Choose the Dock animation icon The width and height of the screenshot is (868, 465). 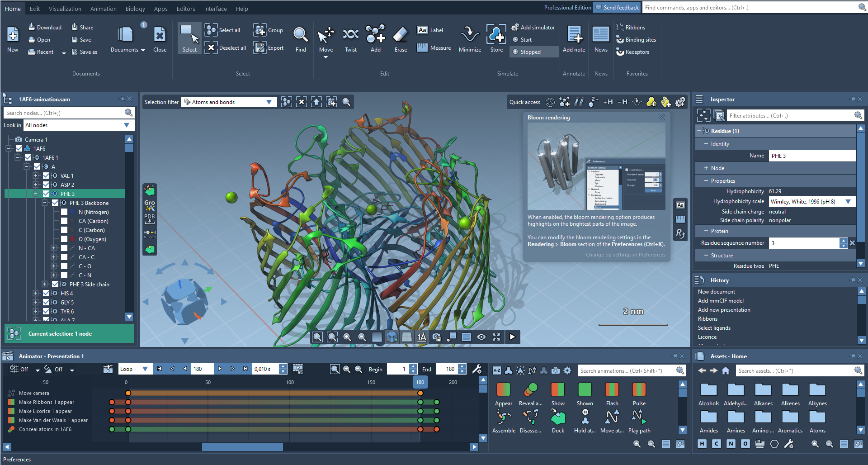coord(558,421)
